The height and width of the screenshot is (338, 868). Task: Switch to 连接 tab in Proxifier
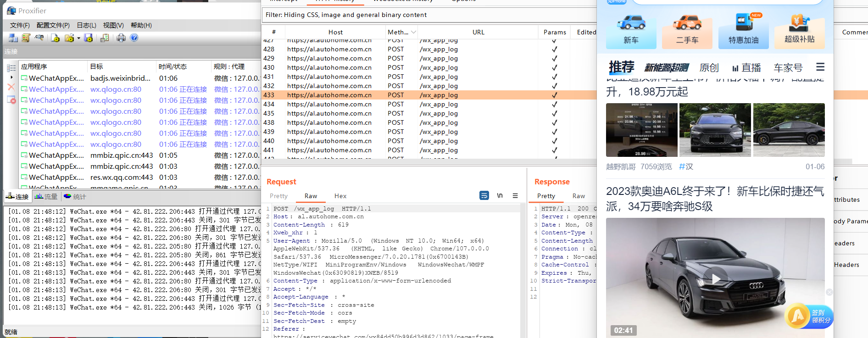[x=17, y=197]
